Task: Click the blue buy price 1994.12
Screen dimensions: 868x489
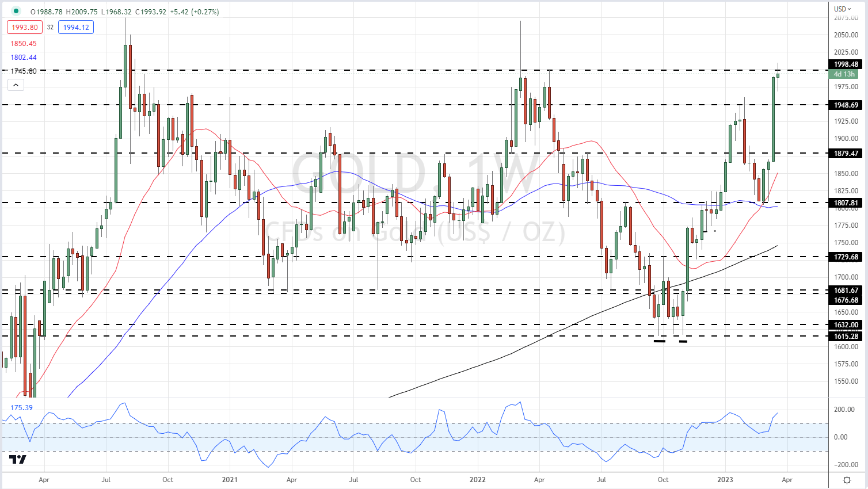Action: [76, 27]
